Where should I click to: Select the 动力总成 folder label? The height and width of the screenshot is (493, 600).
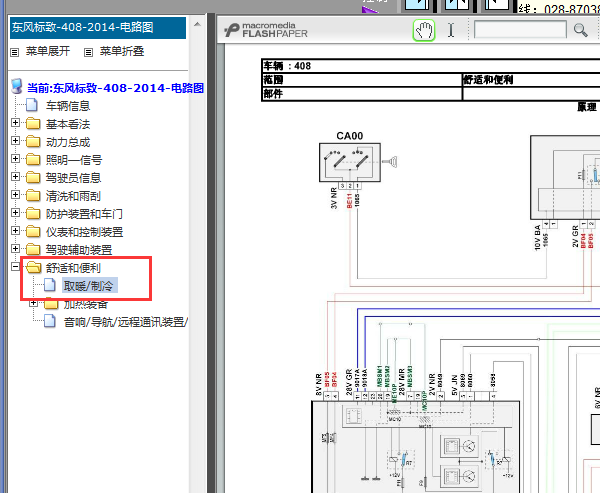[x=68, y=142]
